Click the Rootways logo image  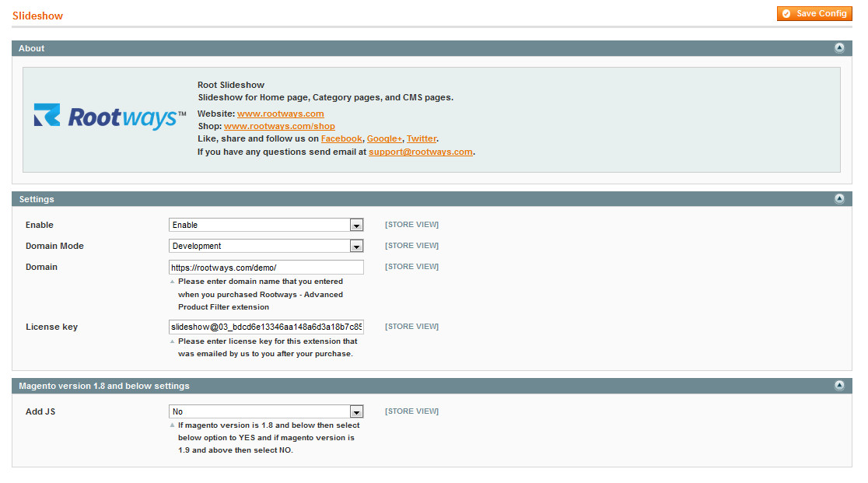click(109, 114)
